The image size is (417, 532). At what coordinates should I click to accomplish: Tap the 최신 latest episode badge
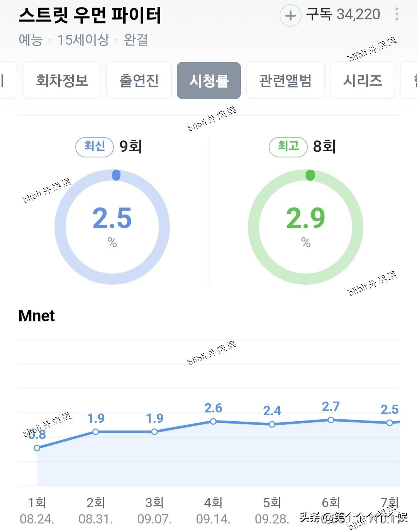pyautogui.click(x=95, y=147)
